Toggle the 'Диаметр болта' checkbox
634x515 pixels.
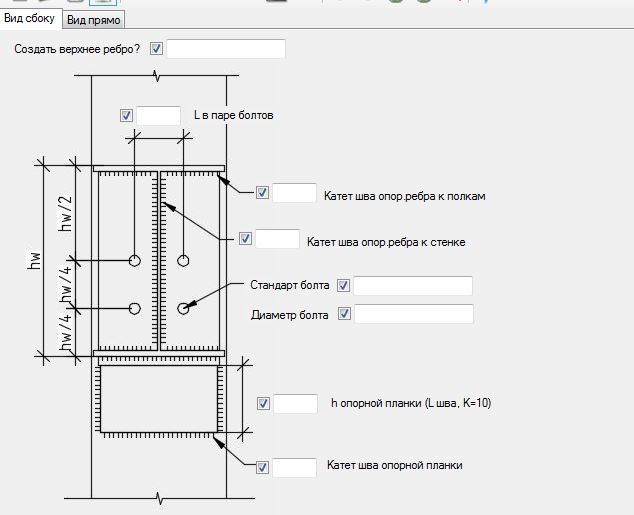(344, 314)
